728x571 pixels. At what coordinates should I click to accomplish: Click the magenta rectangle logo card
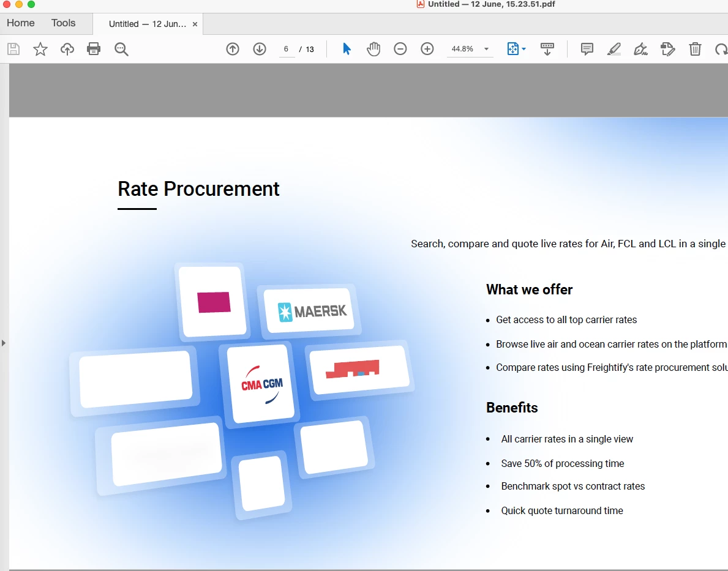coord(213,301)
